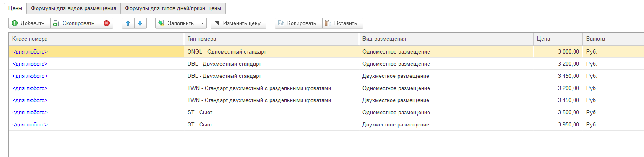Viewport: 644px width, 157px height.
Task: Select SNGL - Одноместный стандарт cell
Action: click(271, 52)
